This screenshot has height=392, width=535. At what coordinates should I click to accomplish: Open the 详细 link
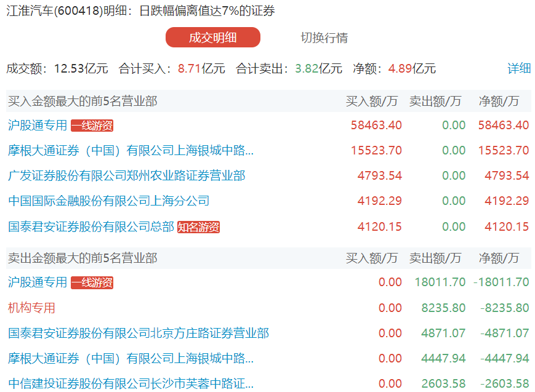tap(519, 68)
